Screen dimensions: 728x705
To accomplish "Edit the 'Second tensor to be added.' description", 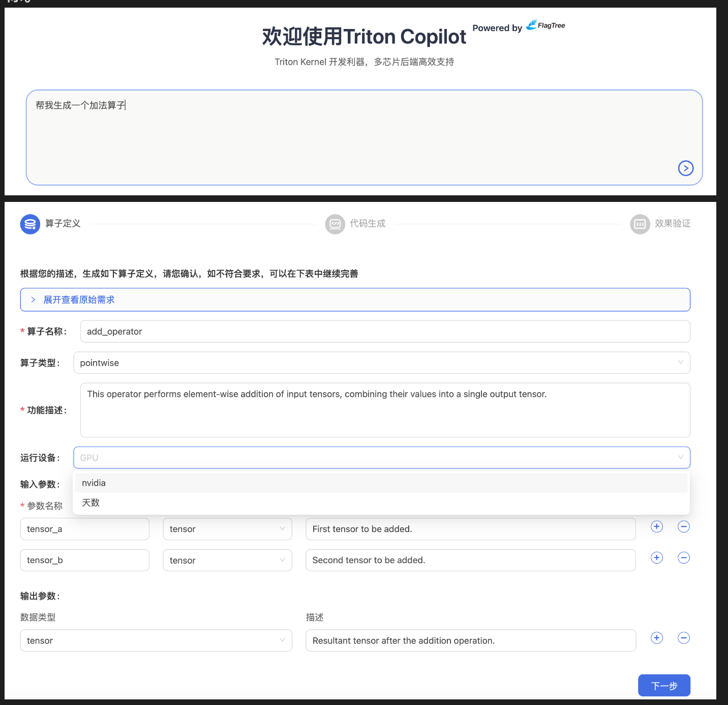I will click(471, 560).
